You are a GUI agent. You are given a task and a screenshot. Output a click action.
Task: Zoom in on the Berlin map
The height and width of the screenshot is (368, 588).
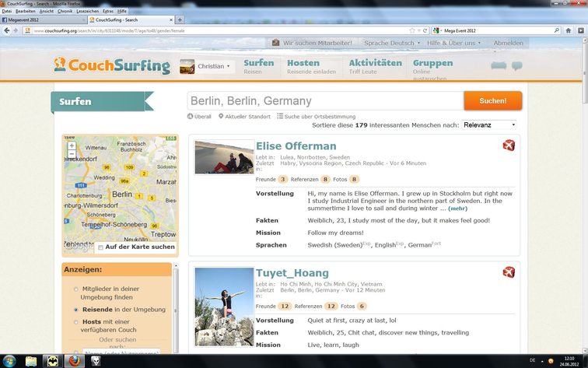point(72,145)
